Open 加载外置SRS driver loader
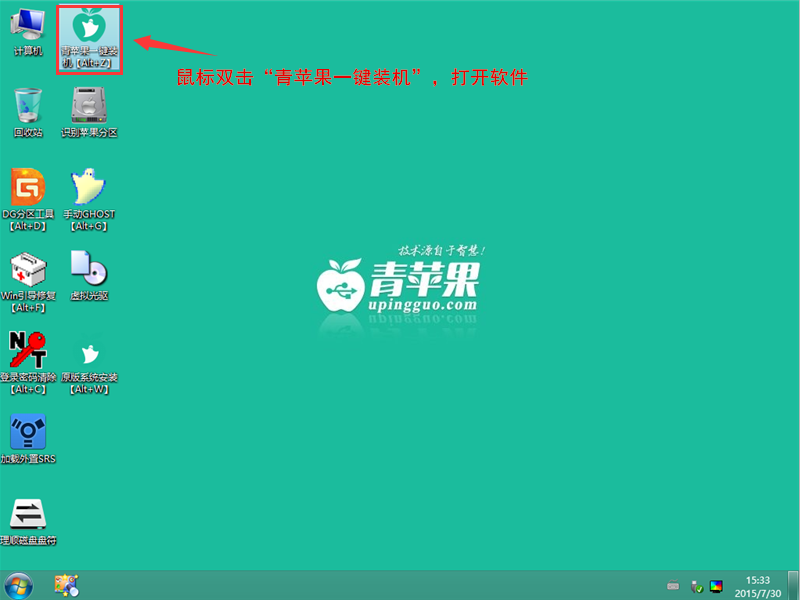This screenshot has width=800, height=600. (28, 435)
